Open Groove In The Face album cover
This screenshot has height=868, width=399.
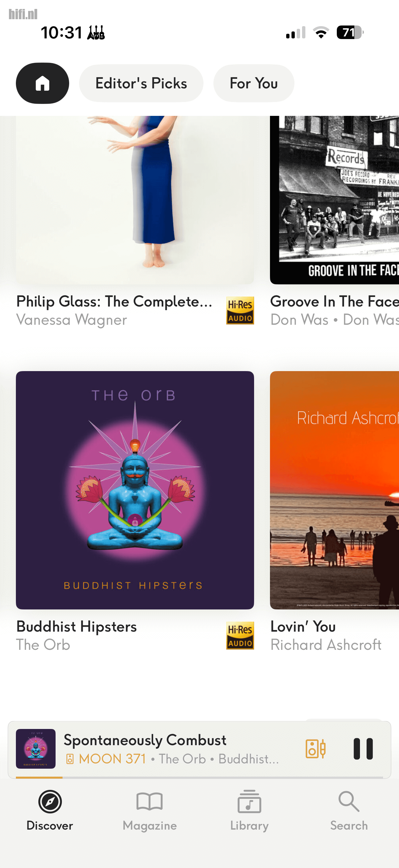334,200
